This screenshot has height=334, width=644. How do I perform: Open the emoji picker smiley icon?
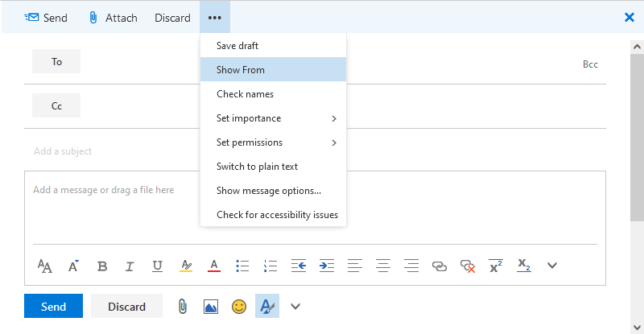(x=239, y=306)
